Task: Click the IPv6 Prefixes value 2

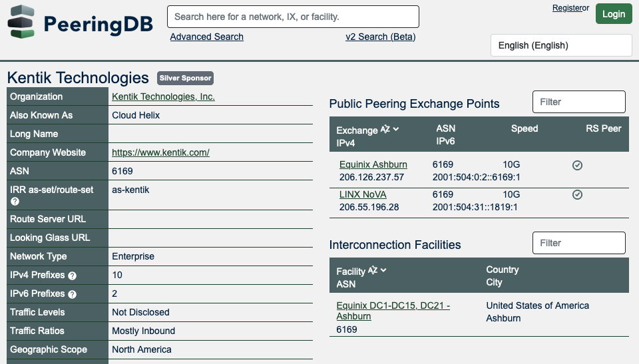Action: 114,293
